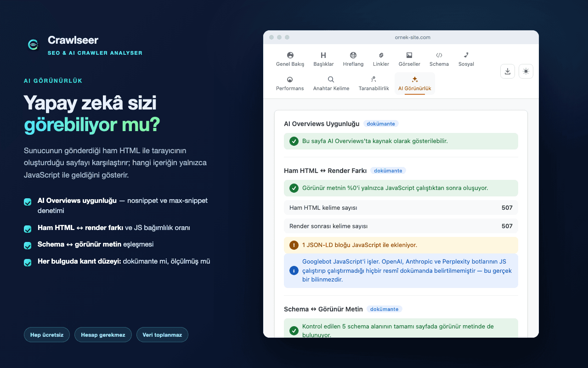Screen dimensions: 588x368
Task: Switch to the Schema tab
Action: [x=439, y=59]
